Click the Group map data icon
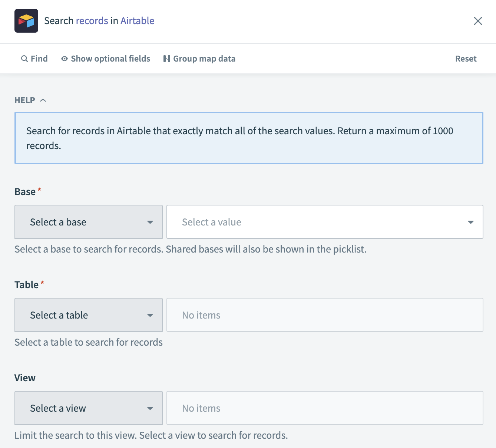The width and height of the screenshot is (496, 448). click(167, 58)
